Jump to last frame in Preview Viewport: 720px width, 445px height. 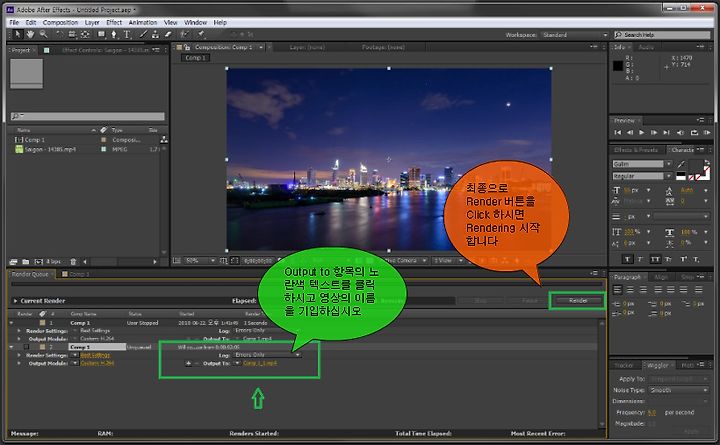[666, 133]
